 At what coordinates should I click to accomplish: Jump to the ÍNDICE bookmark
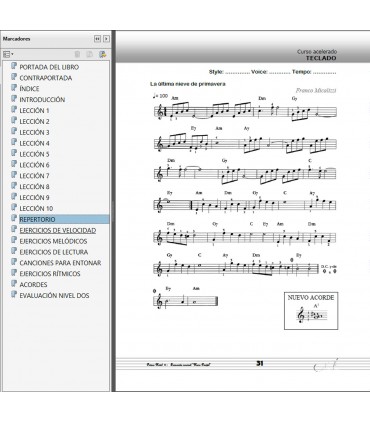29,89
